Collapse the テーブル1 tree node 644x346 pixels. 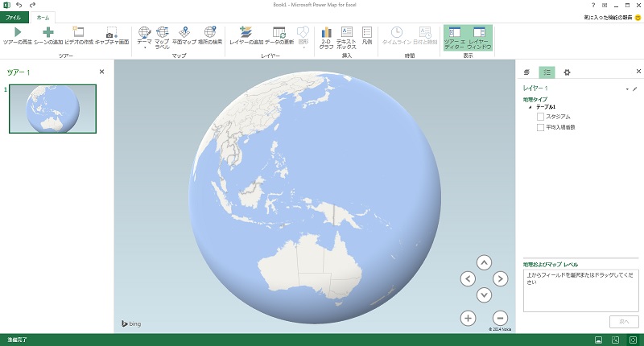[x=530, y=107]
